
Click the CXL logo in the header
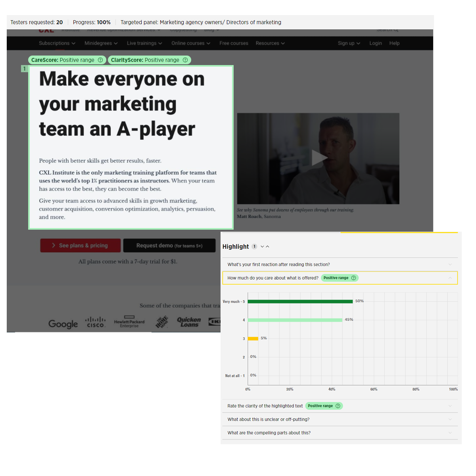[x=46, y=29]
